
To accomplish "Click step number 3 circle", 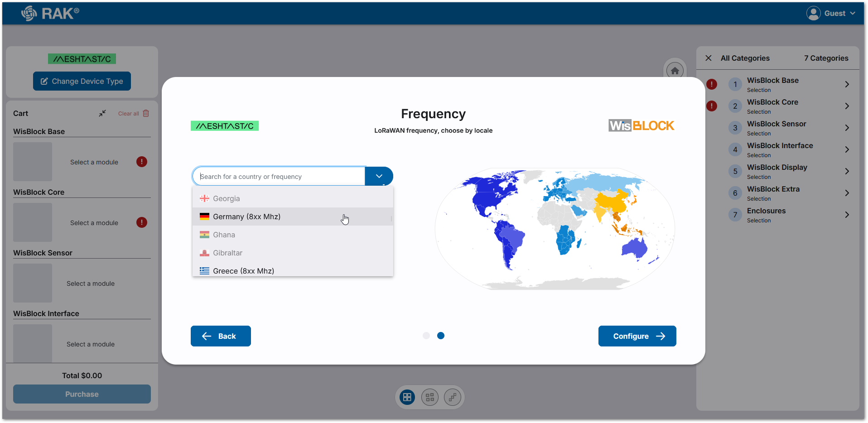I will click(x=735, y=128).
